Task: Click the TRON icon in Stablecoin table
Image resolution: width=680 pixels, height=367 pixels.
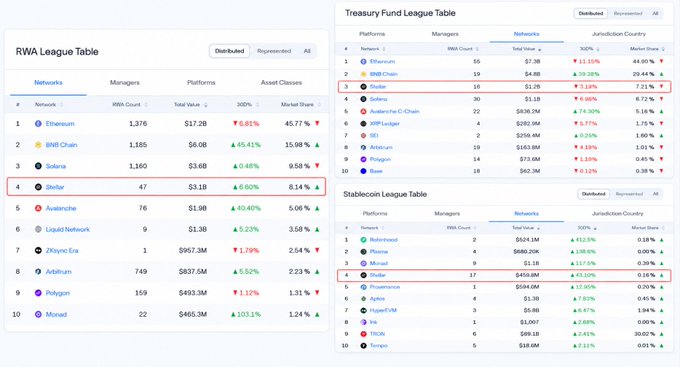Action: tap(363, 334)
